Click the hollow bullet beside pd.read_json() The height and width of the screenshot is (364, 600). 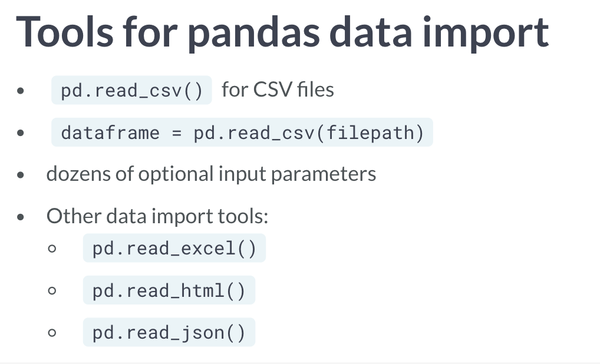tap(52, 333)
